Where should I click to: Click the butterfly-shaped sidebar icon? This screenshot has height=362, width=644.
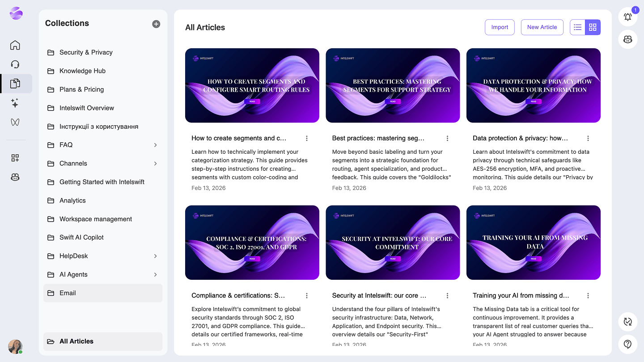point(15,122)
